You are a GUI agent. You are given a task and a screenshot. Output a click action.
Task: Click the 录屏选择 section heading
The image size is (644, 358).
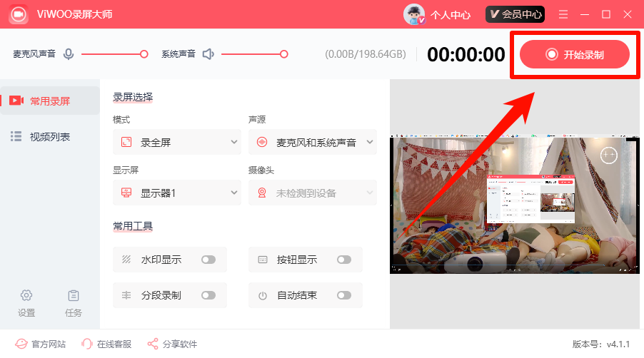[133, 97]
